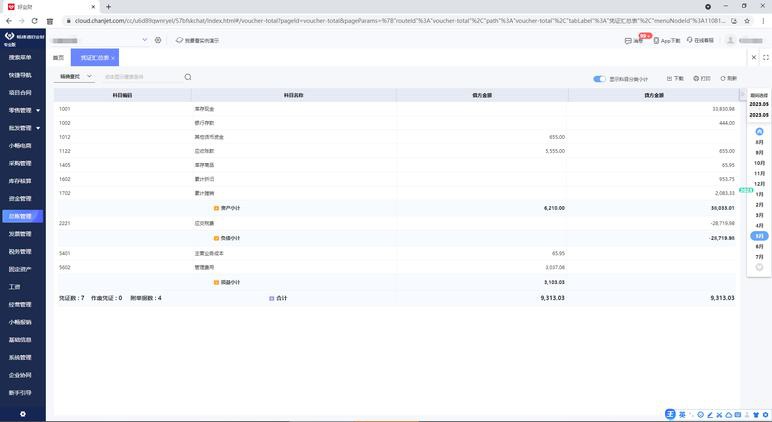Click the 科目编码 column header
This screenshot has width=772, height=422.
tap(123, 95)
